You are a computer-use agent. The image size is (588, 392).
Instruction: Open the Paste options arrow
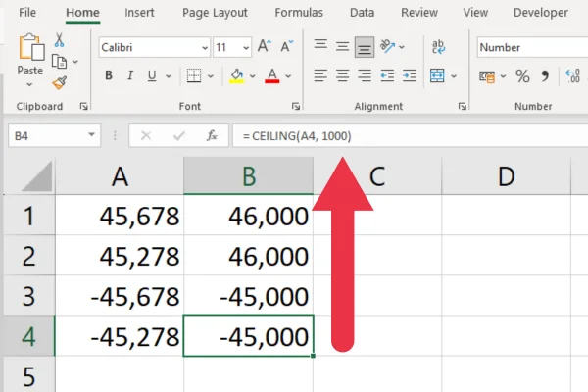(x=29, y=85)
